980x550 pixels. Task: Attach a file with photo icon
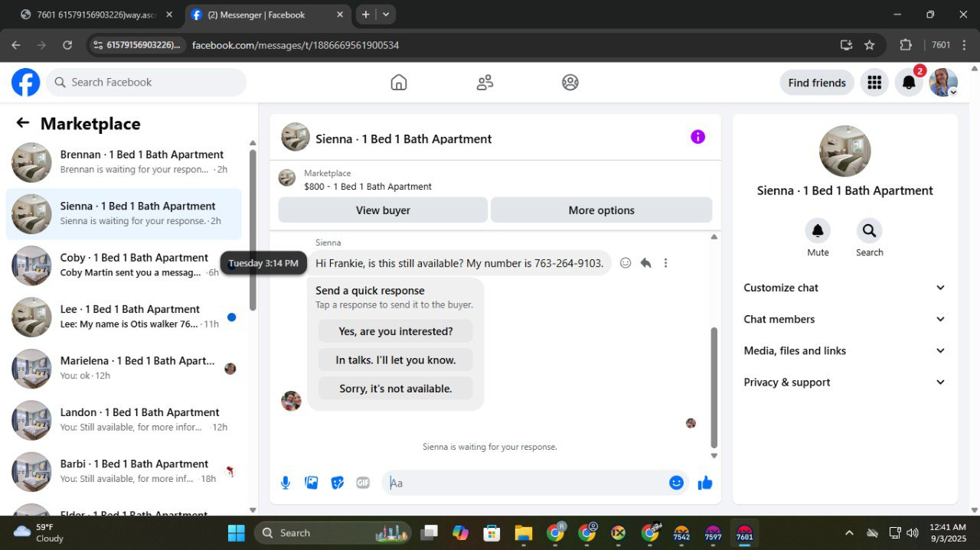click(x=312, y=483)
